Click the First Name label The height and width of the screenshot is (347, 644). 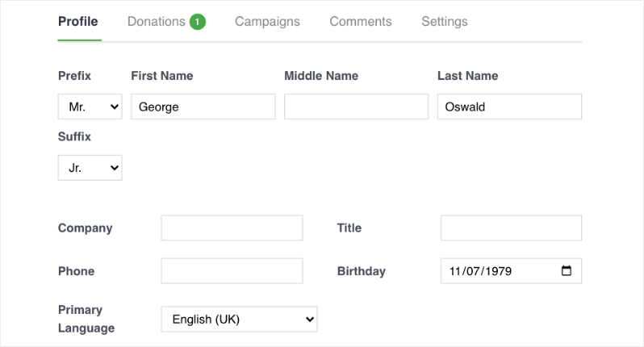click(162, 76)
